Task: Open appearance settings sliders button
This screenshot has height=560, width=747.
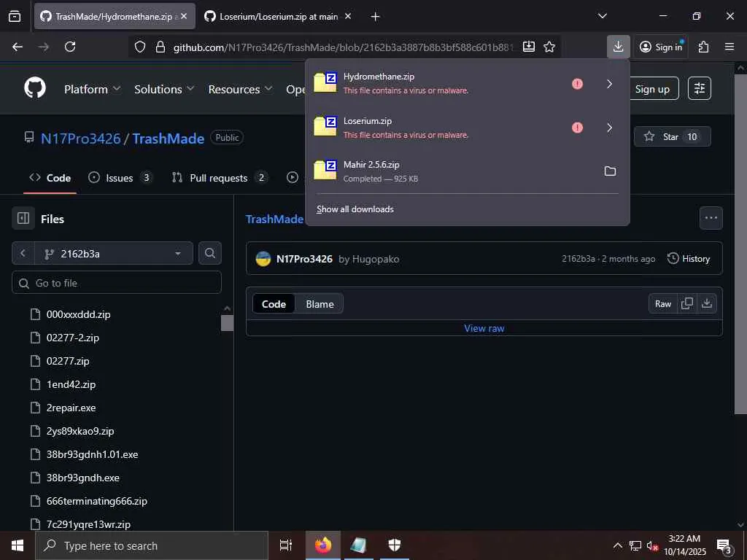Action: [700, 88]
